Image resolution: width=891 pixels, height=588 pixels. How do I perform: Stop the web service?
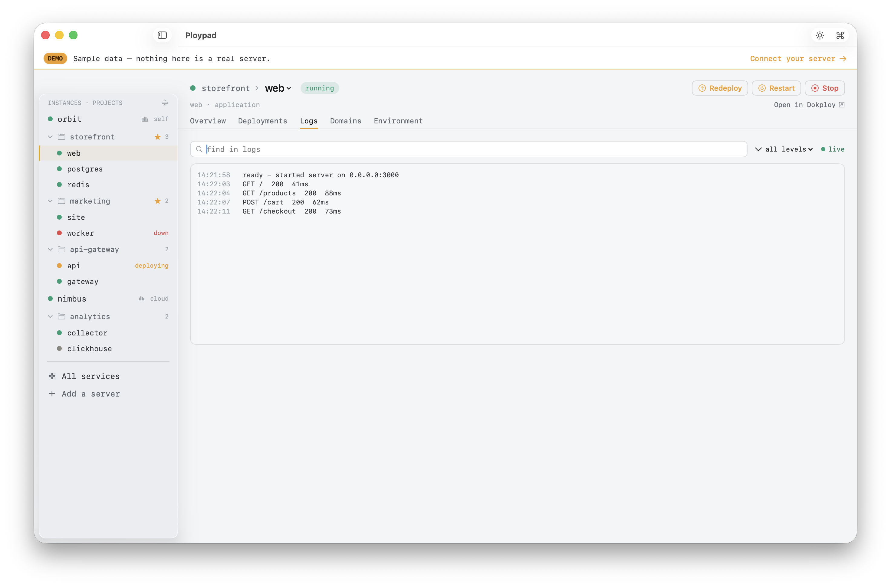825,88
